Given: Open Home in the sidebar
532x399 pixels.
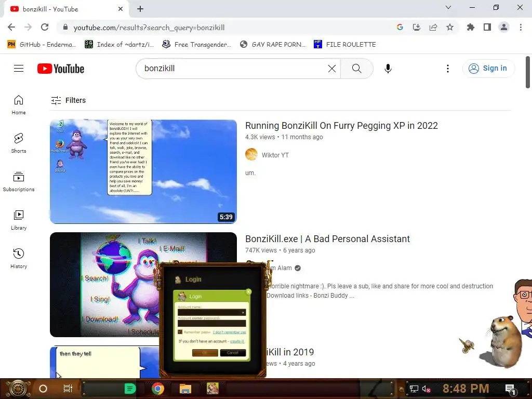Looking at the screenshot, I should [x=19, y=105].
